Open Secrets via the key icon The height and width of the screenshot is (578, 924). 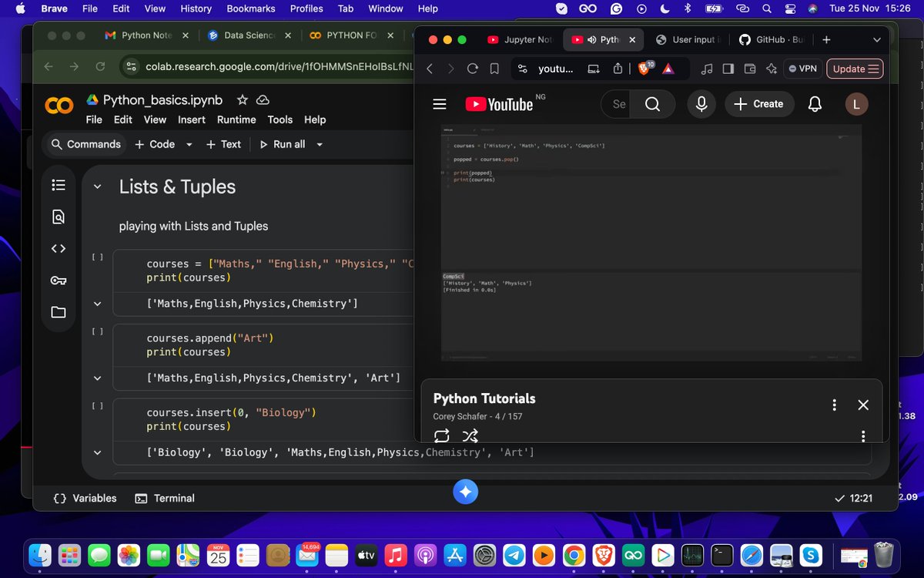(x=58, y=280)
